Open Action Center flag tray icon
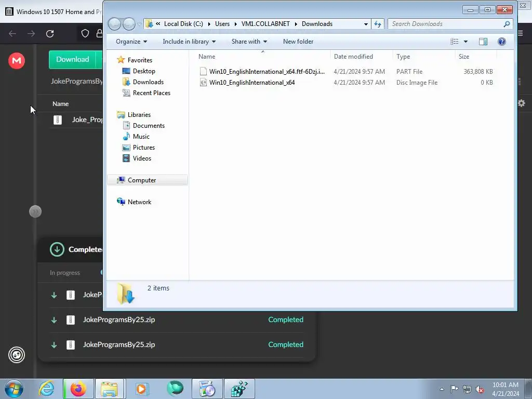Image resolution: width=532 pixels, height=399 pixels. (x=454, y=389)
